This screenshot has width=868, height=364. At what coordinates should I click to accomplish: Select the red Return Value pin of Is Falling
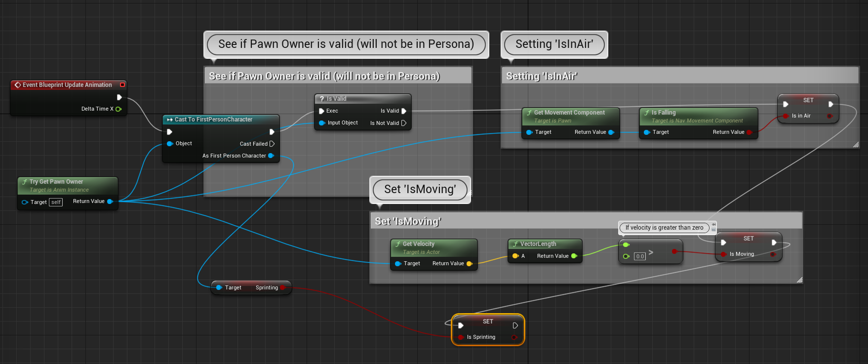click(750, 132)
